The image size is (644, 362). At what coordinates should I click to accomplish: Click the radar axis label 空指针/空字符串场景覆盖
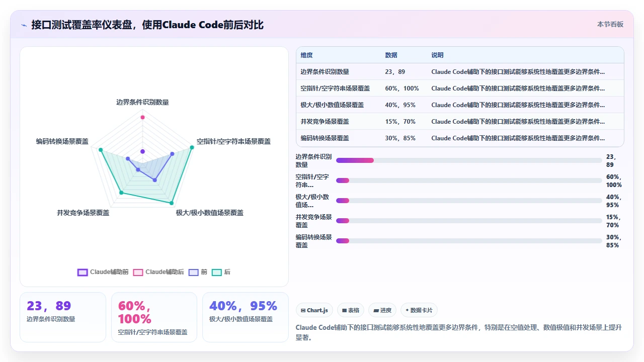[x=234, y=142]
